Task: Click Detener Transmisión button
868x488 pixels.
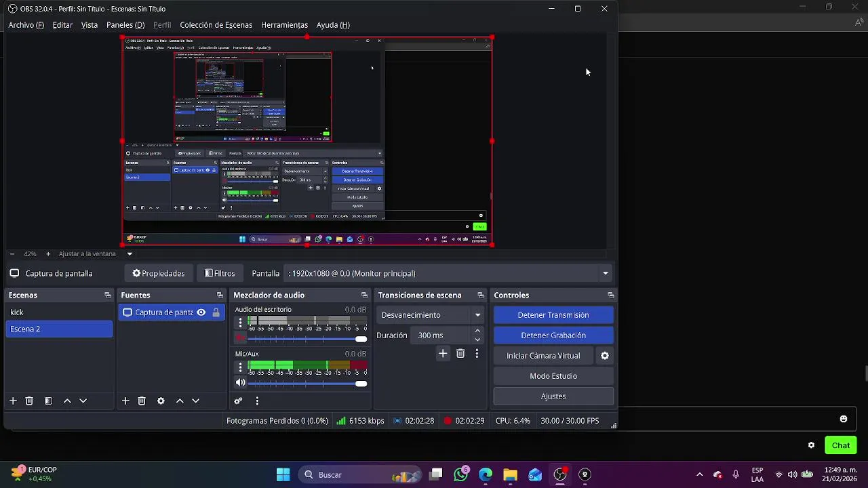Action: 553,315
